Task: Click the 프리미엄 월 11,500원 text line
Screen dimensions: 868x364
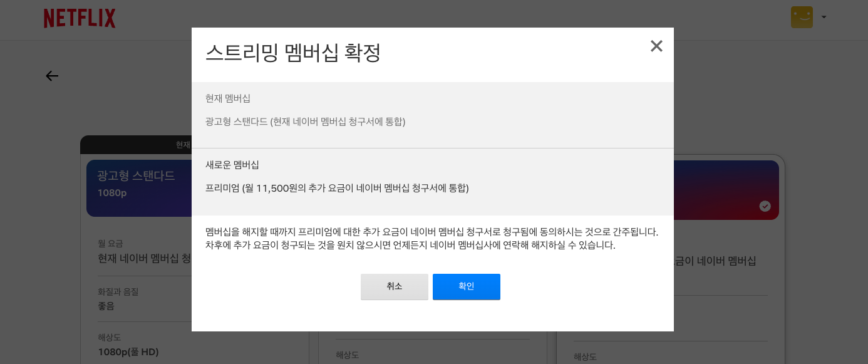Action: tap(337, 188)
